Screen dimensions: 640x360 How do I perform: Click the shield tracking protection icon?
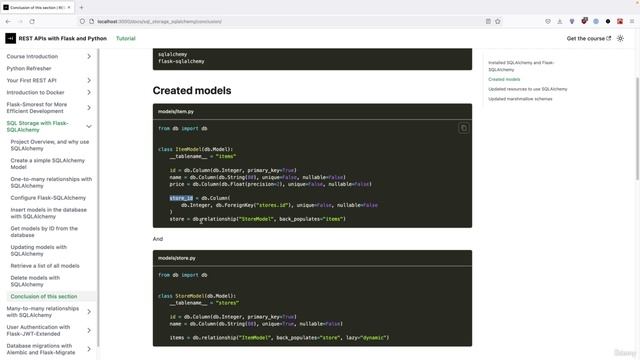pyautogui.click(x=82, y=21)
